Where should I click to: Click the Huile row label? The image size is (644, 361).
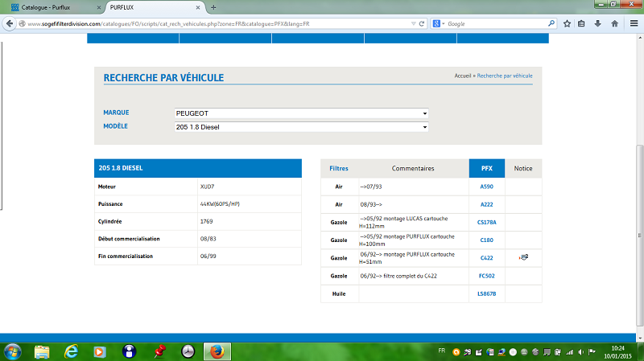pos(339,293)
